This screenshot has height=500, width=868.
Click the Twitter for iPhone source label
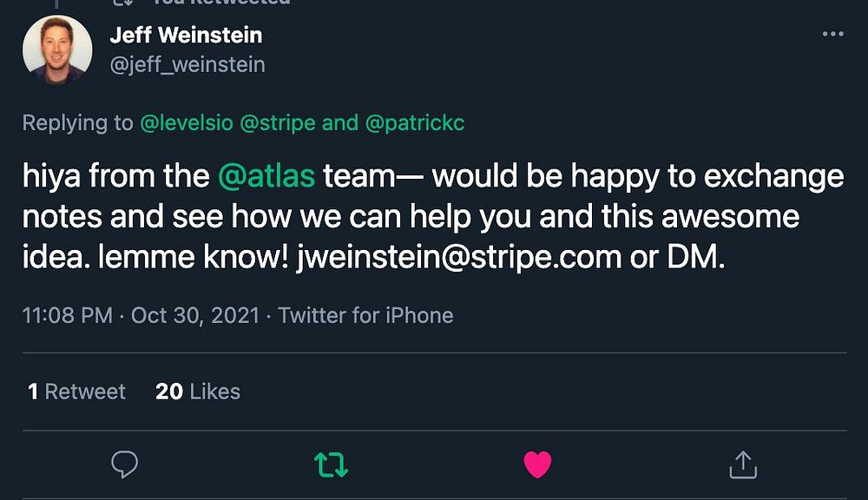pyautogui.click(x=366, y=315)
